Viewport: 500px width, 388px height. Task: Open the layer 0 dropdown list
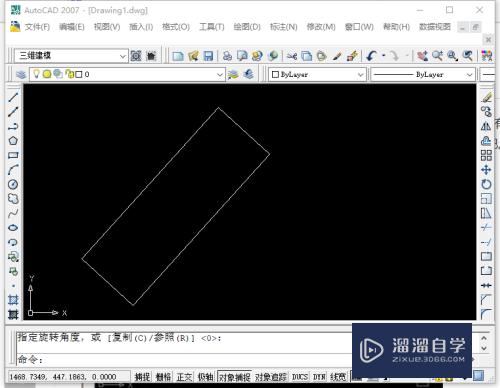pyautogui.click(x=220, y=74)
